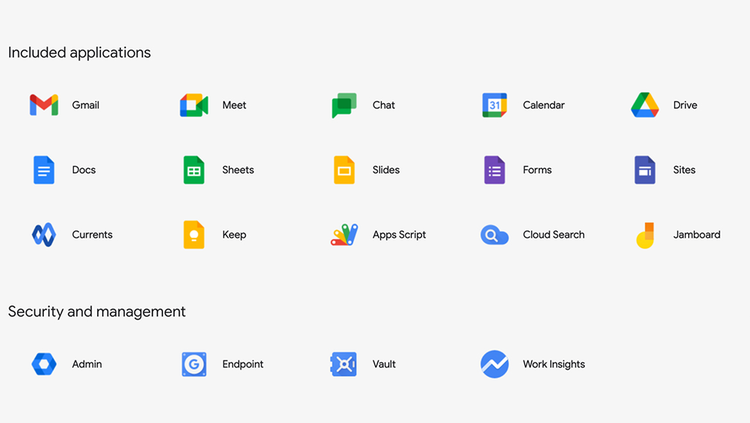Select the Sites label
The width and height of the screenshot is (750, 423).
coord(684,170)
